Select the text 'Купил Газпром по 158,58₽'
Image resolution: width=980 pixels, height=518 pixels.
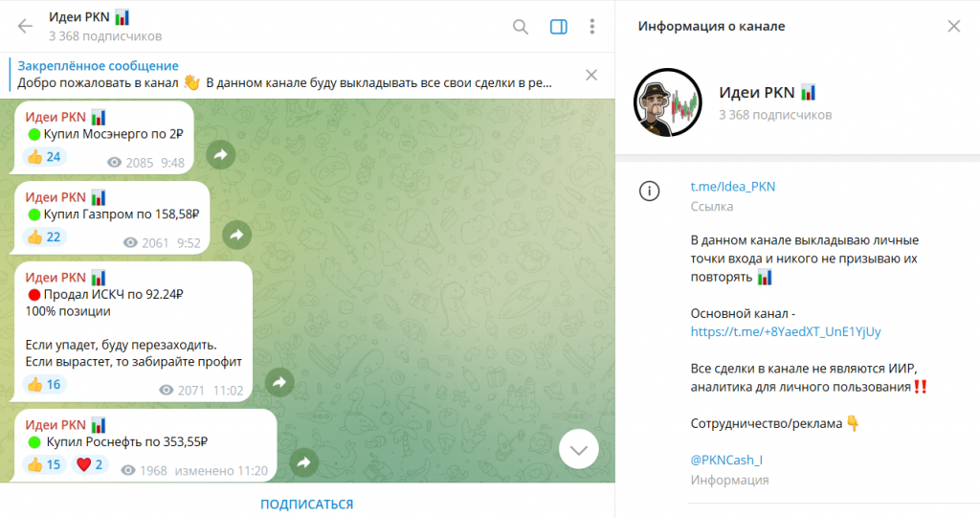tap(122, 214)
